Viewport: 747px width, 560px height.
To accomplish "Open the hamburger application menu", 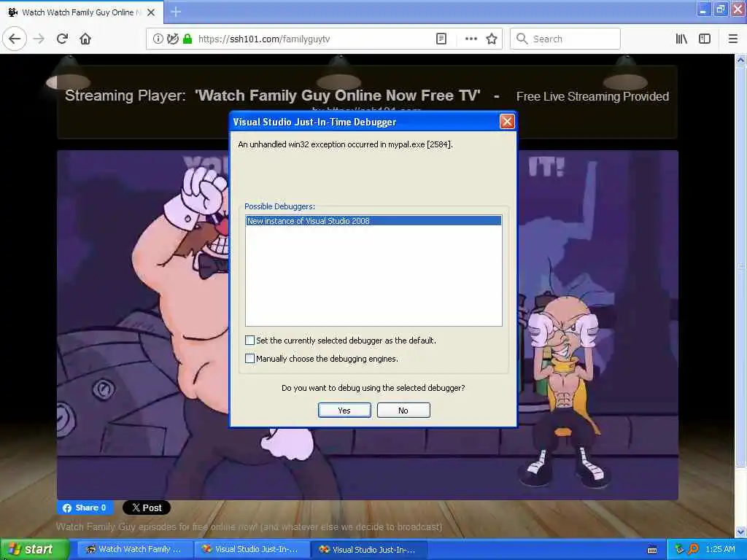I will (x=732, y=39).
